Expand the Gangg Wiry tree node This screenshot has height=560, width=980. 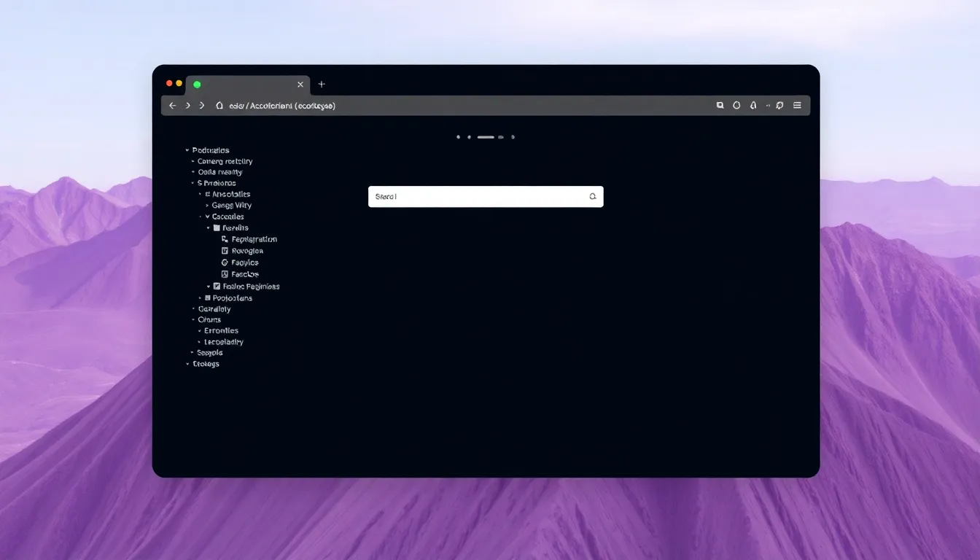[x=207, y=206]
